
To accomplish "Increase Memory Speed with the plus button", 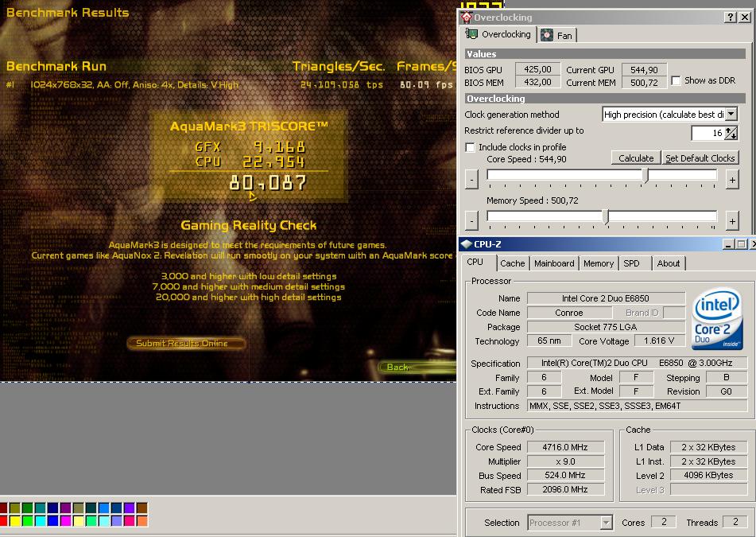I will [732, 221].
